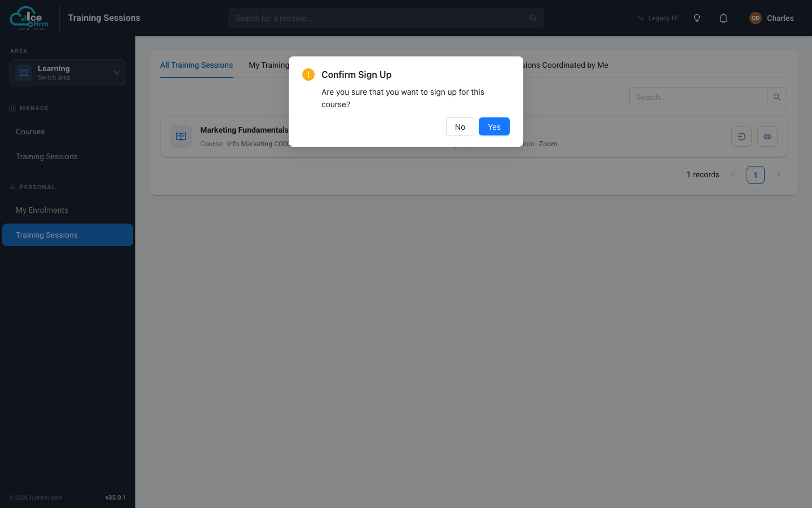The width and height of the screenshot is (812, 508).
Task: Open My Enrolments in sidebar
Action: tap(68, 210)
